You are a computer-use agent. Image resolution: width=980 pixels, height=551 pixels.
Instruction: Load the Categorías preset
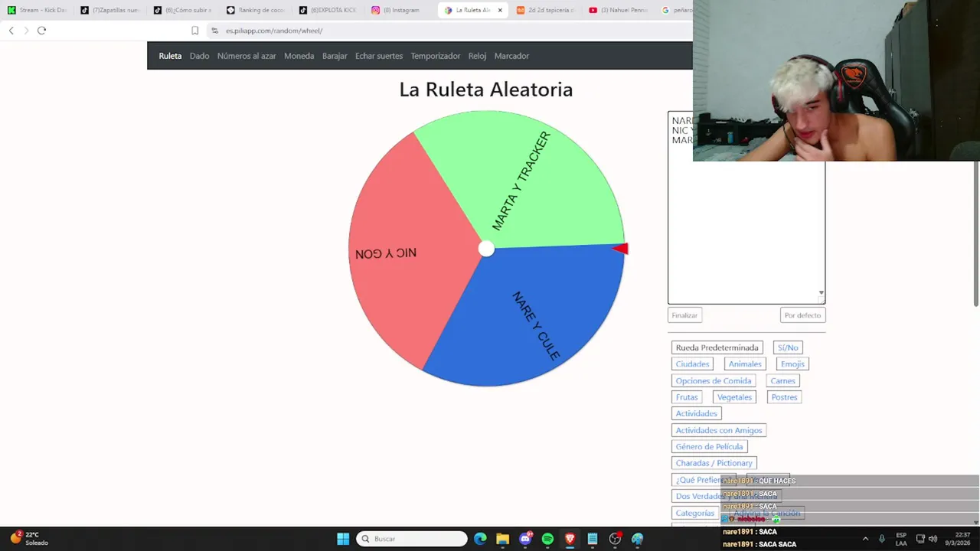(694, 513)
